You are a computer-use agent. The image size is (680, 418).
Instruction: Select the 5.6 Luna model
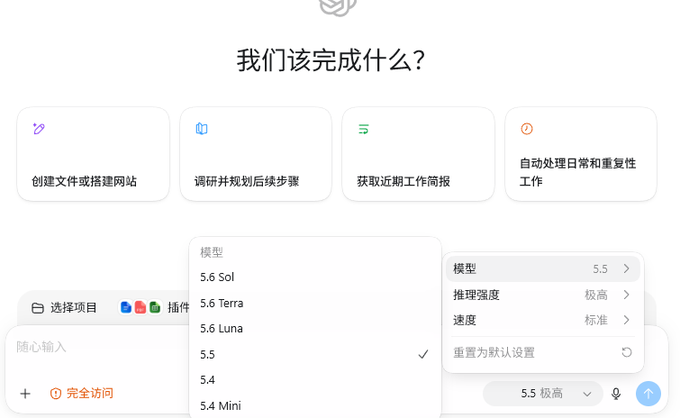tap(315, 328)
